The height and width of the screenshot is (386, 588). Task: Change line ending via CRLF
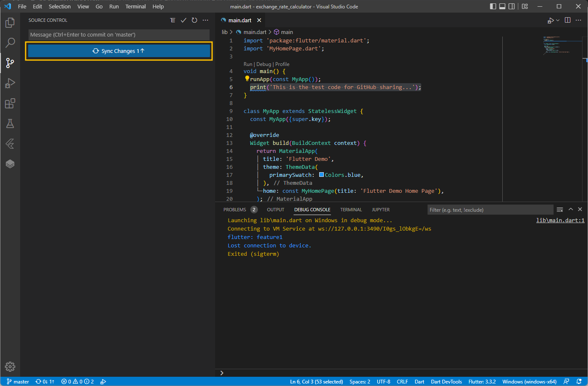(x=402, y=381)
